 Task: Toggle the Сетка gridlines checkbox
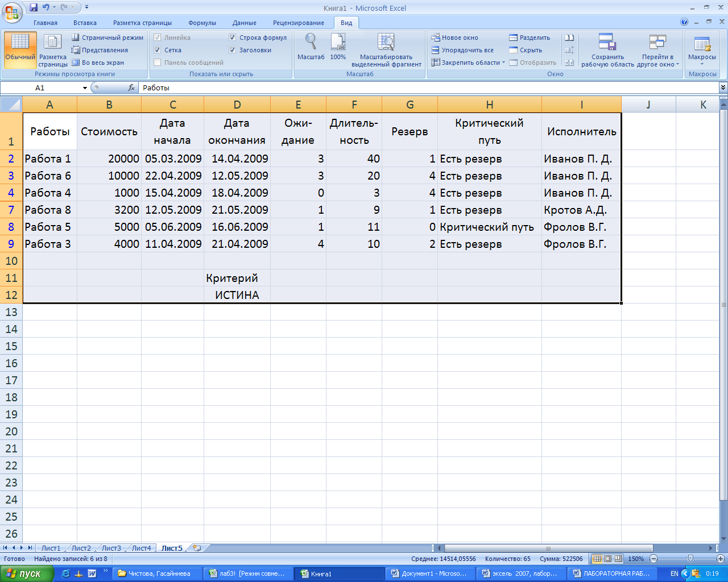[x=158, y=50]
